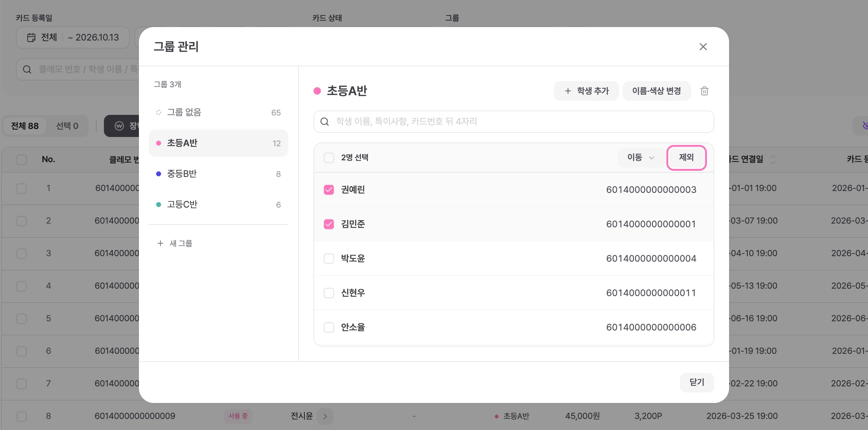Image resolution: width=868 pixels, height=430 pixels.
Task: Click 김민준 student name
Action: click(353, 224)
